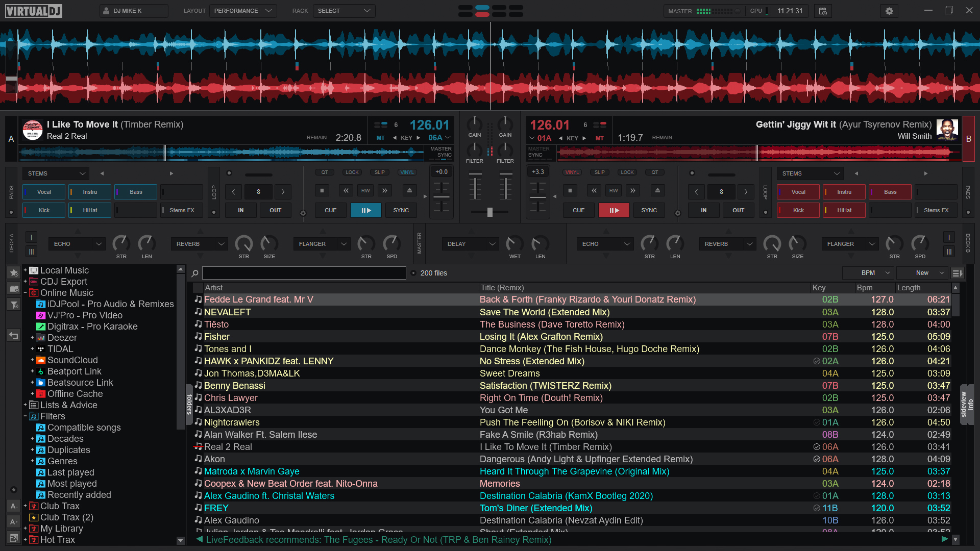The image size is (980, 551).
Task: Pause playback on deck A
Action: [366, 210]
